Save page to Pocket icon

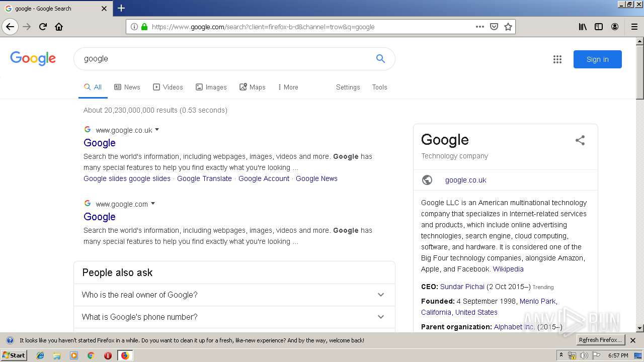click(x=494, y=27)
